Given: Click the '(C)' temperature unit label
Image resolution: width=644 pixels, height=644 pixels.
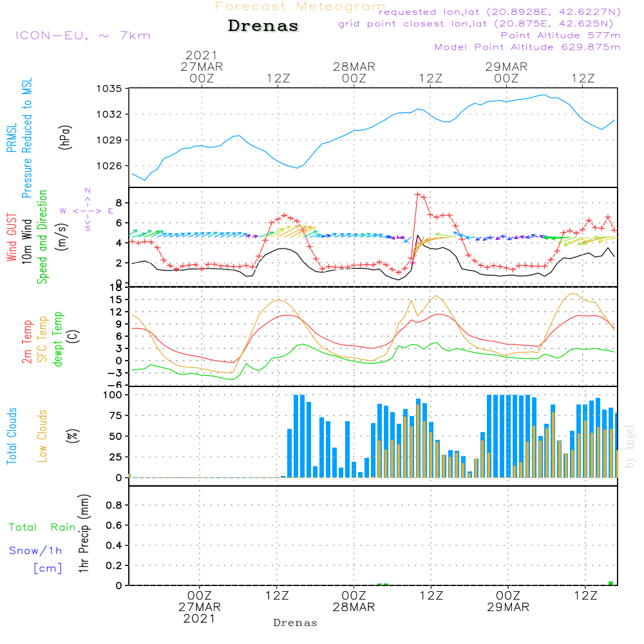Looking at the screenshot, I should point(73,337).
